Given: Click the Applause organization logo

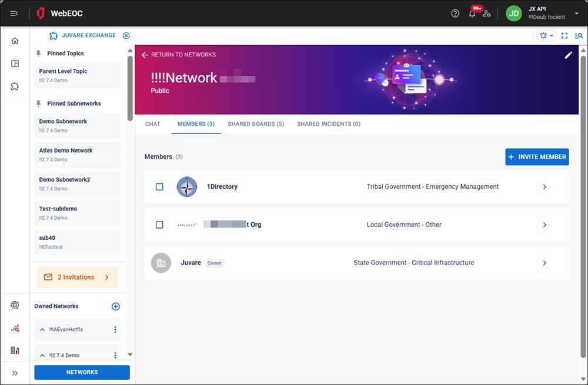Looking at the screenshot, I should [187, 225].
